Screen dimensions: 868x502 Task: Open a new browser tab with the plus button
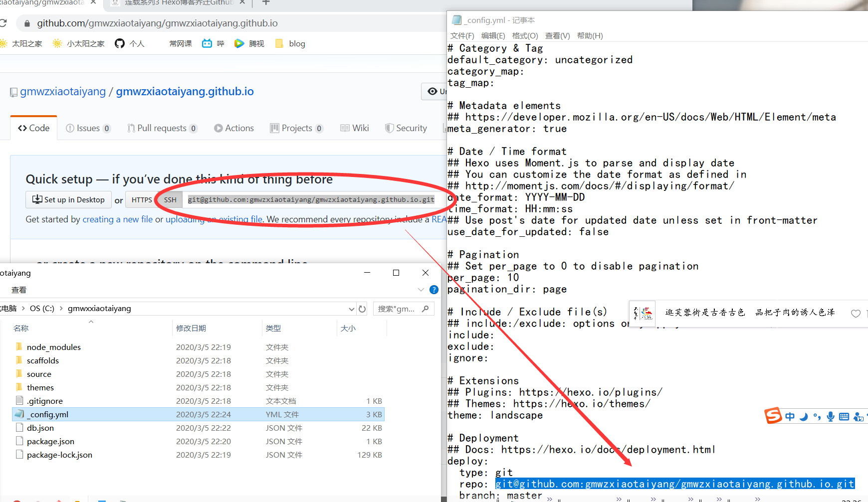point(266,2)
